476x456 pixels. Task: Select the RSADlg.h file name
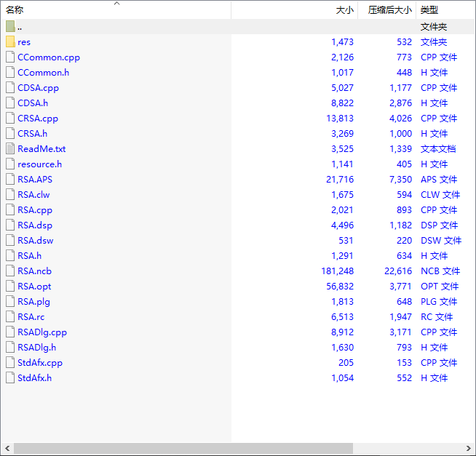click(x=36, y=348)
